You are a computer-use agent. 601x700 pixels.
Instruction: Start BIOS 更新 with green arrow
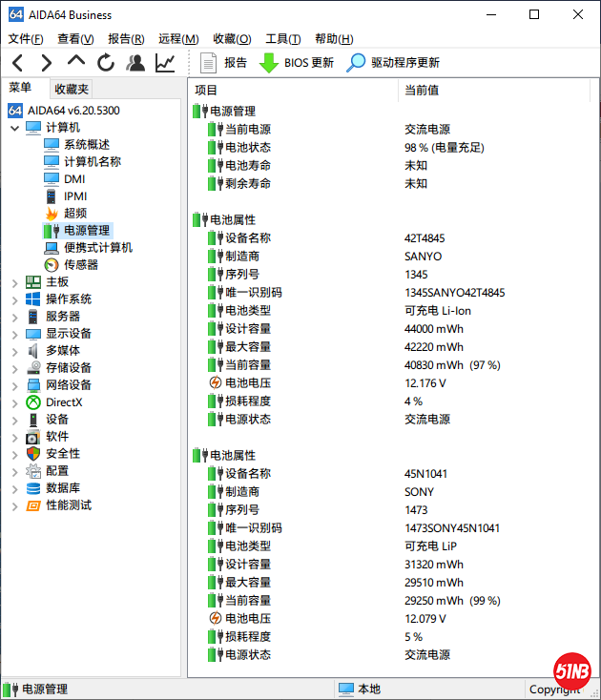[x=297, y=63]
